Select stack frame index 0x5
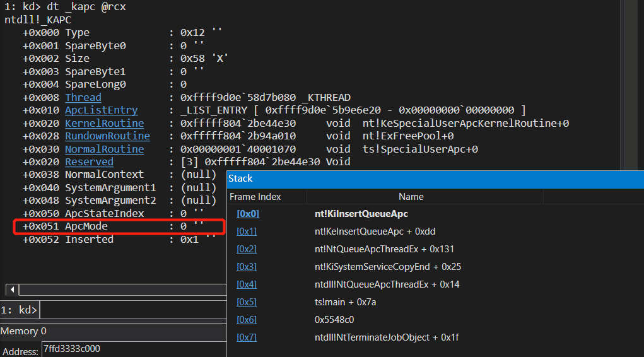This screenshot has width=644, height=357. [x=247, y=302]
